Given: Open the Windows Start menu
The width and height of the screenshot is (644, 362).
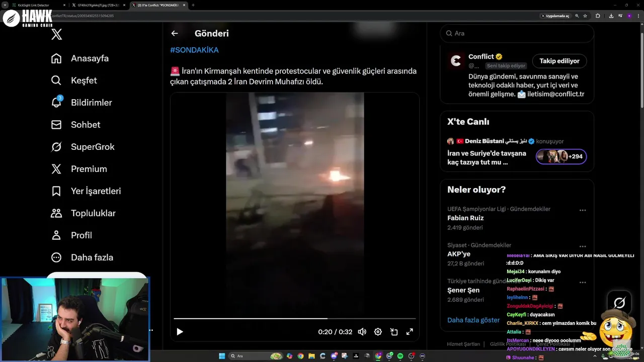Looking at the screenshot, I should tap(222, 356).
